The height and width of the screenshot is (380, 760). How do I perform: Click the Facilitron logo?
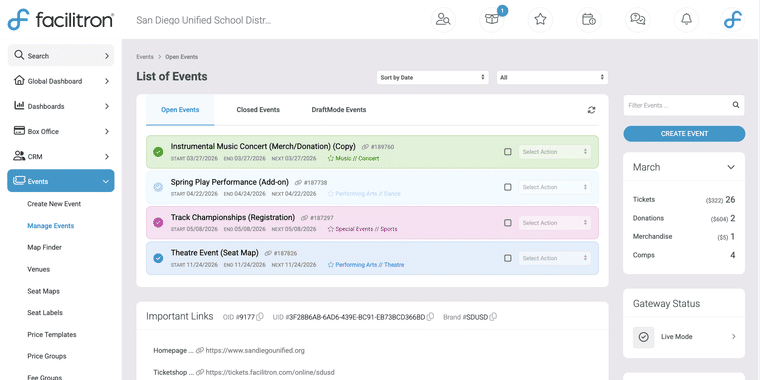point(61,19)
